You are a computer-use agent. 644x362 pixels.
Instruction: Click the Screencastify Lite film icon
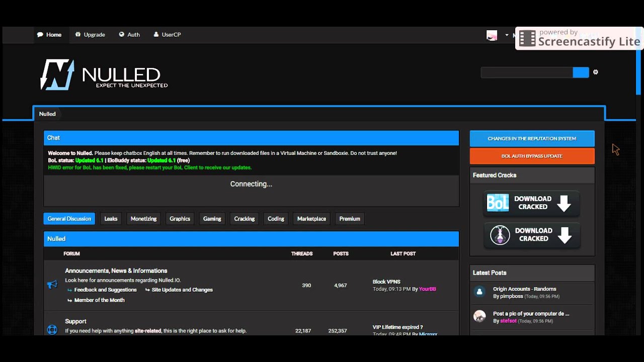click(x=527, y=39)
